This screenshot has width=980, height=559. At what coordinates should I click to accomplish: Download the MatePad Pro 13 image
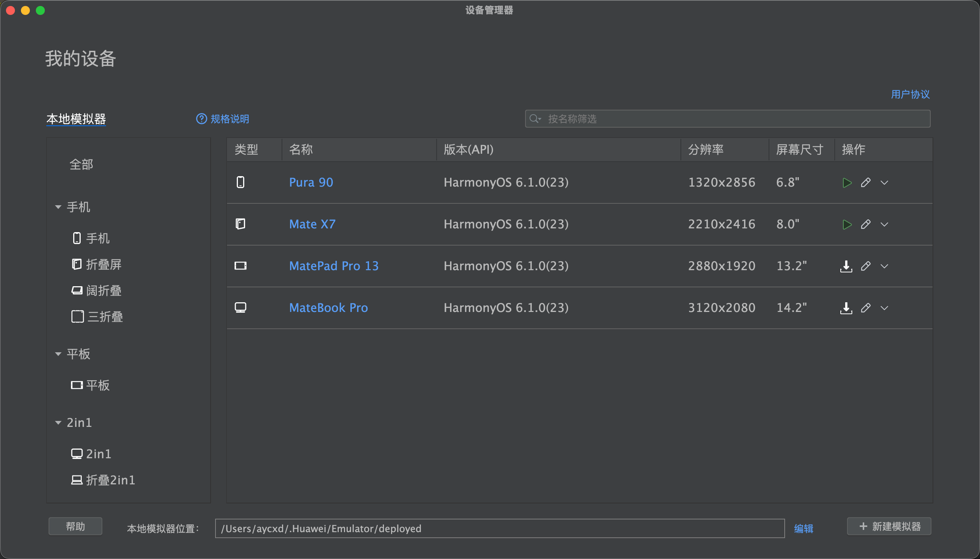tap(846, 266)
